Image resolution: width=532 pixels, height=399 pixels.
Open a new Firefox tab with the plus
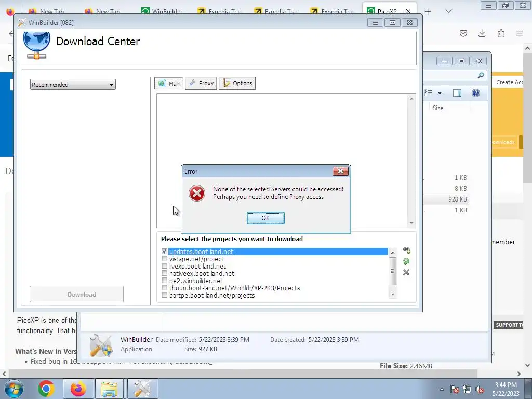(428, 12)
